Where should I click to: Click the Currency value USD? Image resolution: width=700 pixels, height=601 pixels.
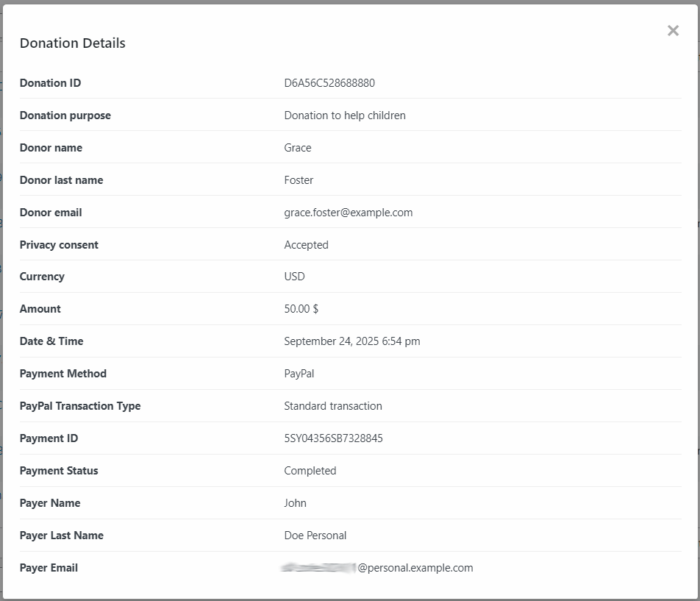coord(294,277)
